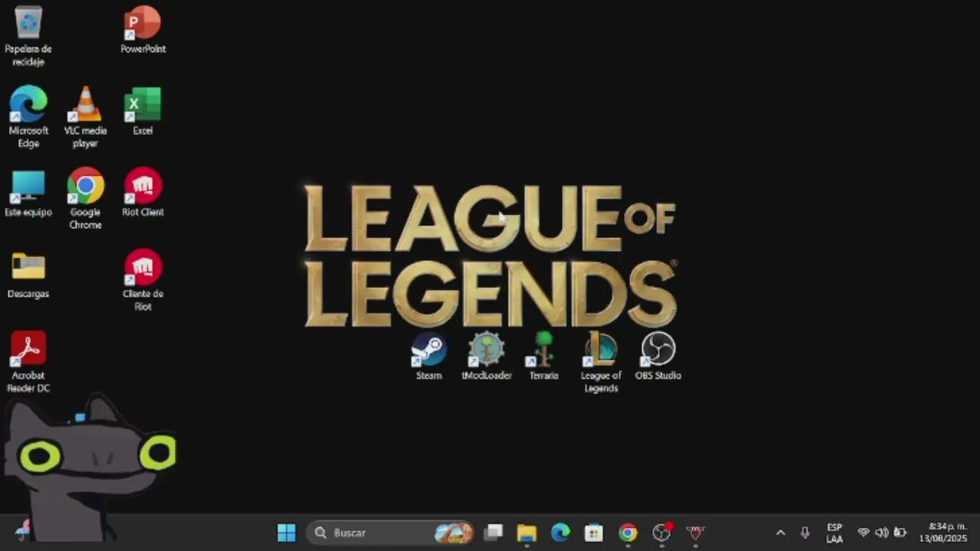The height and width of the screenshot is (551, 980).
Task: Expand the hidden system tray icons
Action: click(780, 533)
